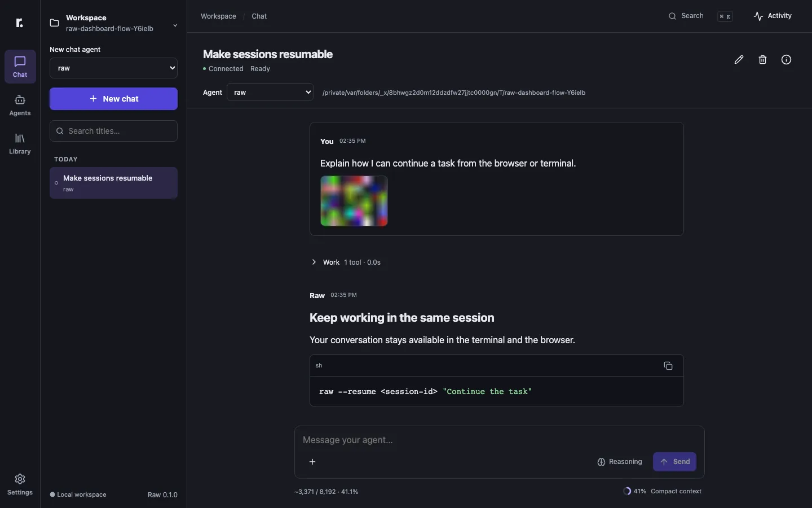This screenshot has width=812, height=508.
Task: Open the Workspace switcher dropdown
Action: pyautogui.click(x=113, y=23)
